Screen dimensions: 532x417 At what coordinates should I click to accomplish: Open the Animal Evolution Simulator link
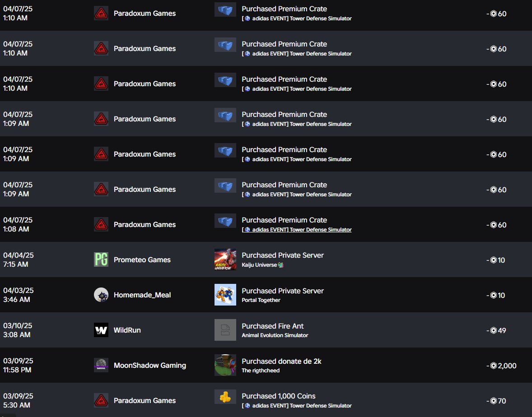(x=275, y=335)
